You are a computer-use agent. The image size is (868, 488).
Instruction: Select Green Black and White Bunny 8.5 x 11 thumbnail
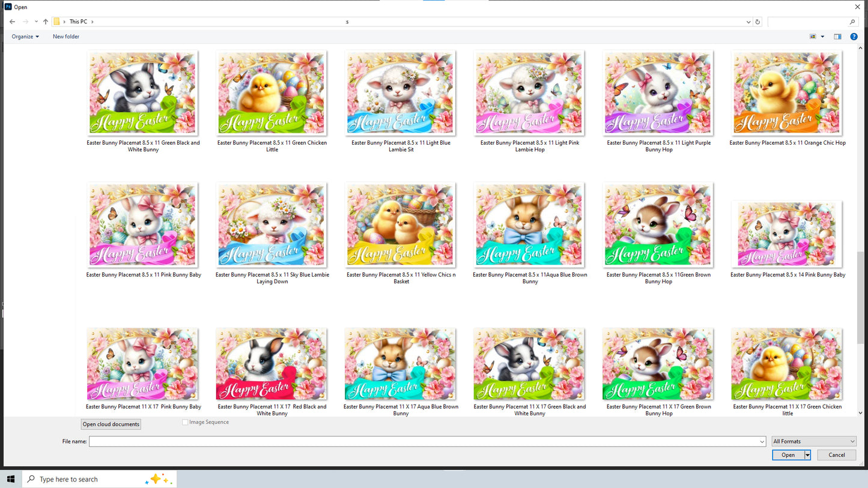tap(142, 92)
